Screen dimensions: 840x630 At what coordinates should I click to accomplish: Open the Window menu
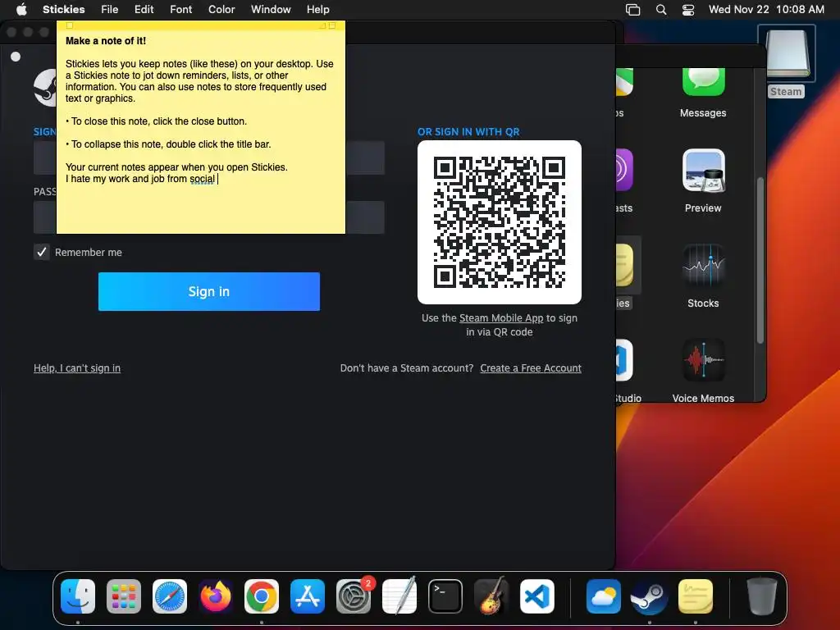(x=271, y=9)
